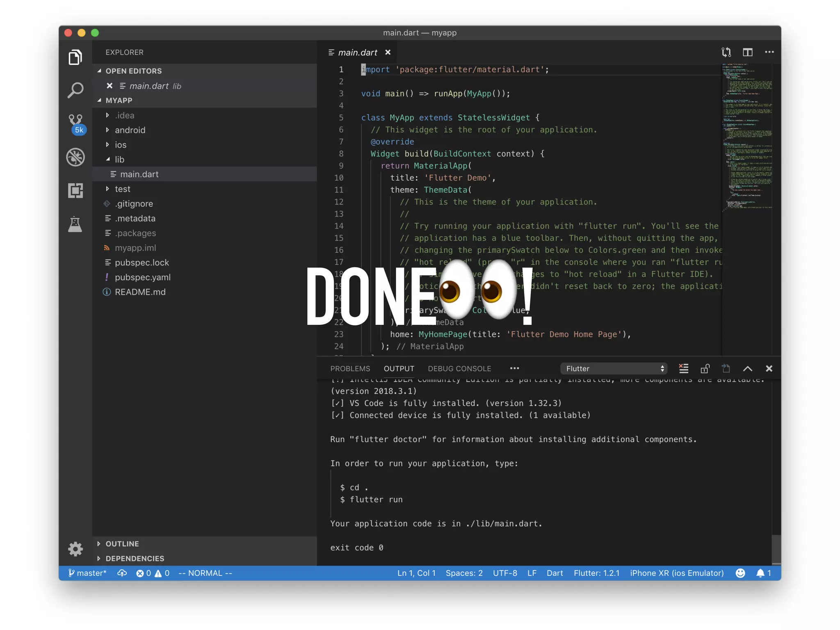The image size is (840, 630).
Task: Click iPhone XR device selector in status bar
Action: (x=676, y=573)
